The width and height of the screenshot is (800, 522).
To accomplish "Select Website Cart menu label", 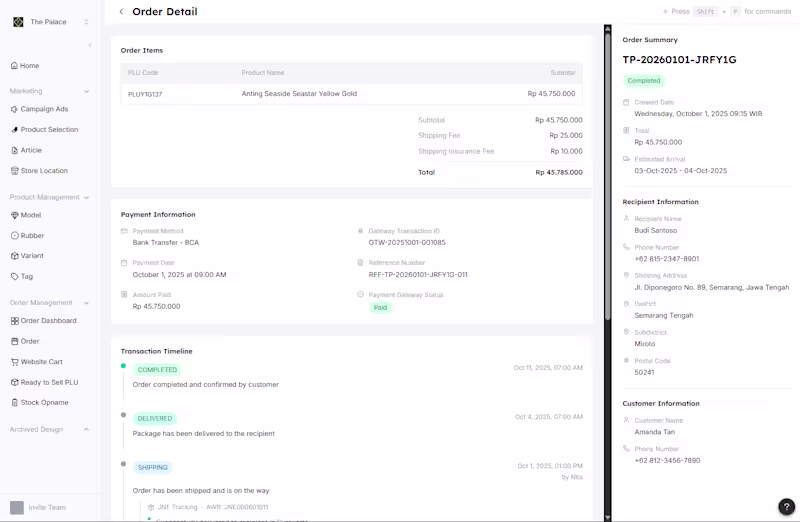I will coord(42,361).
